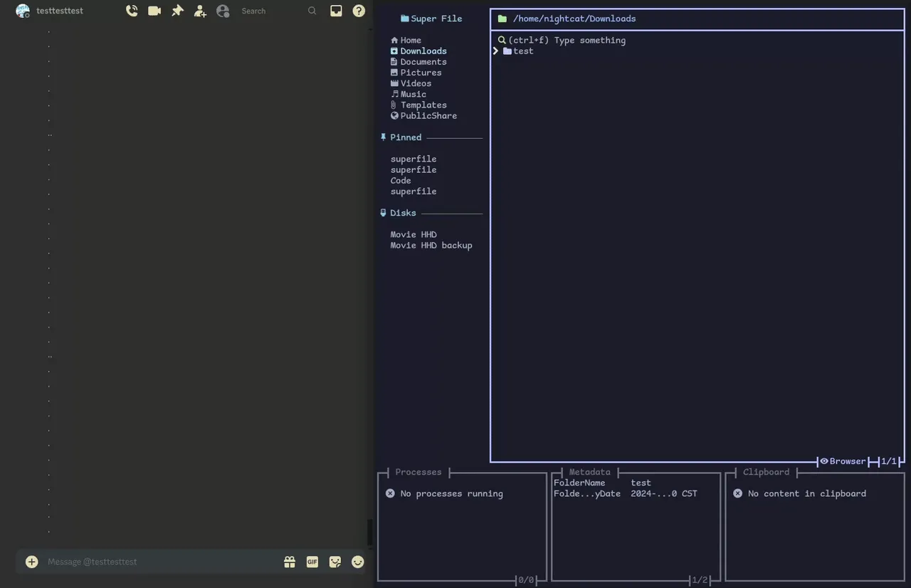Click the plus attachment button
Image resolution: width=911 pixels, height=588 pixels.
[x=31, y=562]
